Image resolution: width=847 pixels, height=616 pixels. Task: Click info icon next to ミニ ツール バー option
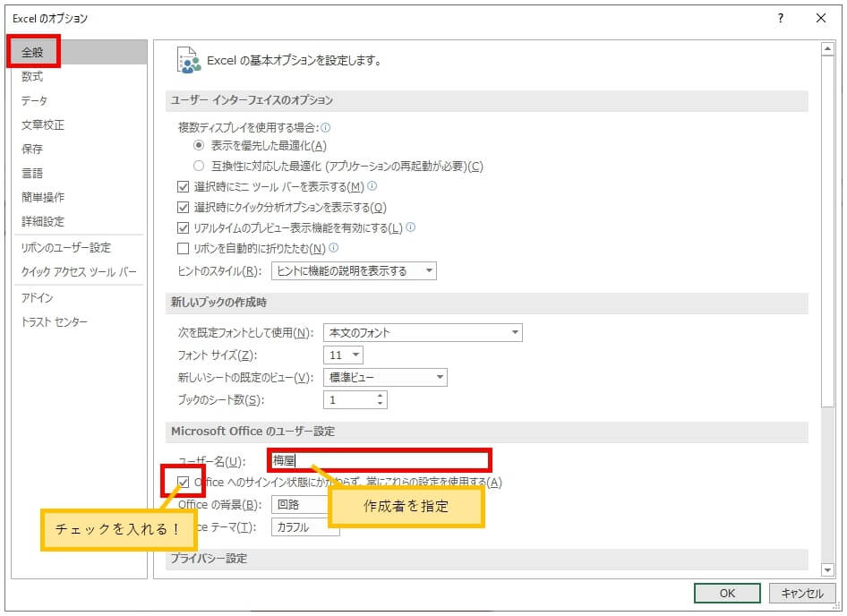372,186
